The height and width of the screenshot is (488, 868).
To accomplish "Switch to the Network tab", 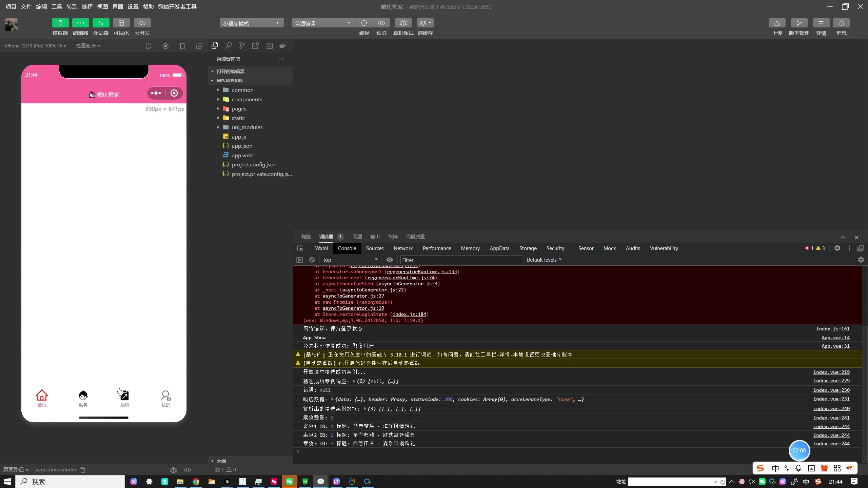I will 403,248.
